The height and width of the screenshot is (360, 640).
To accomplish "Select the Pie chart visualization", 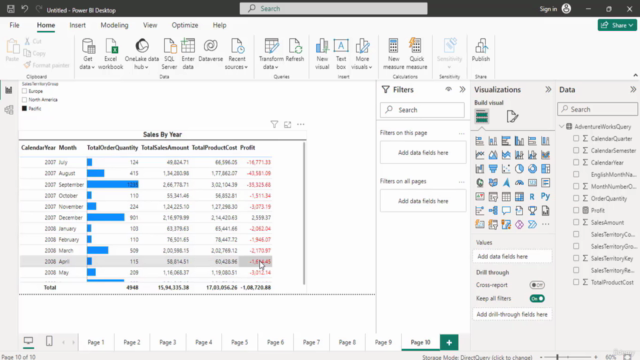I will 519,169.
